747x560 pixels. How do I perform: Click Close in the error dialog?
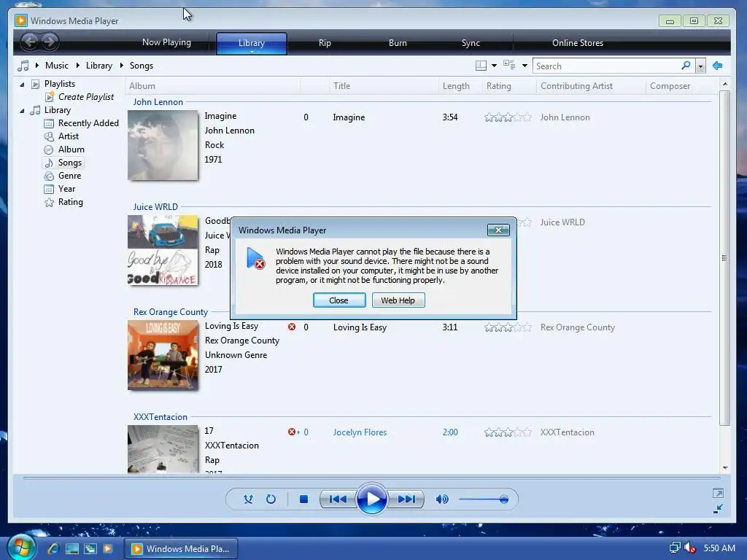click(339, 300)
